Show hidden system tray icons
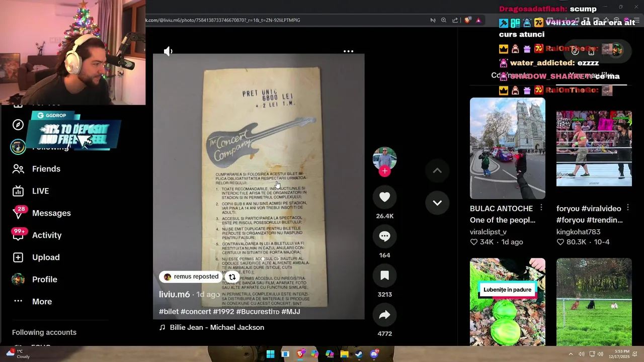The image size is (644, 362). [571, 354]
